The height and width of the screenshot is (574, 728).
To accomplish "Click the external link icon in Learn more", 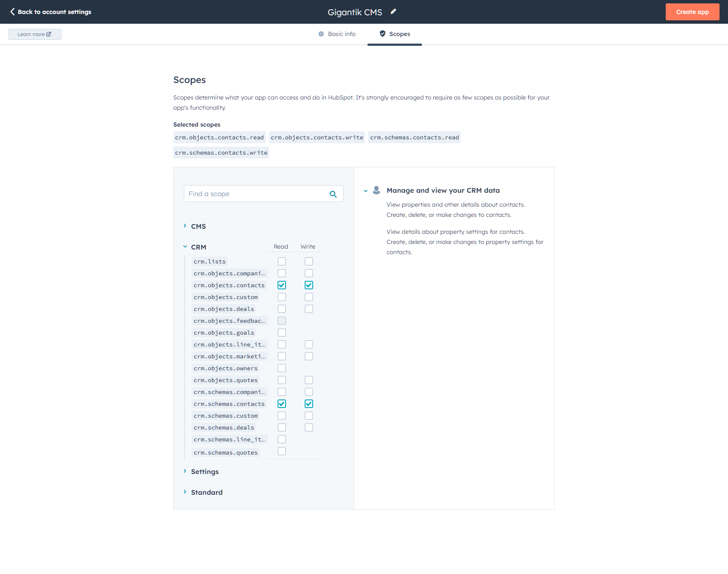I will pos(49,34).
